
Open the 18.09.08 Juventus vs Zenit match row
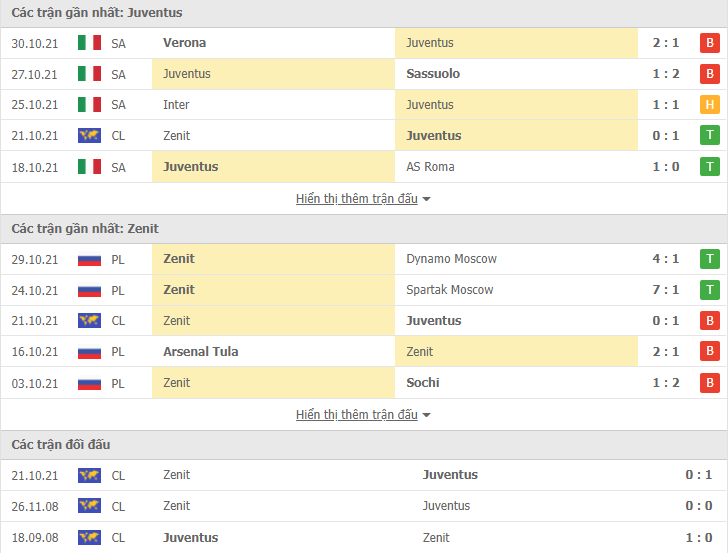364,537
